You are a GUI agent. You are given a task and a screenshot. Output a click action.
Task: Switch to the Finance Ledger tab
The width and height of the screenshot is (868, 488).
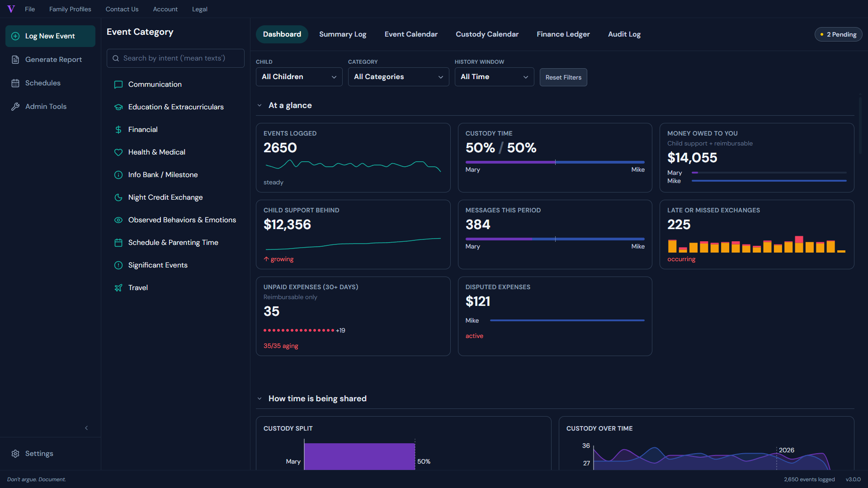563,34
